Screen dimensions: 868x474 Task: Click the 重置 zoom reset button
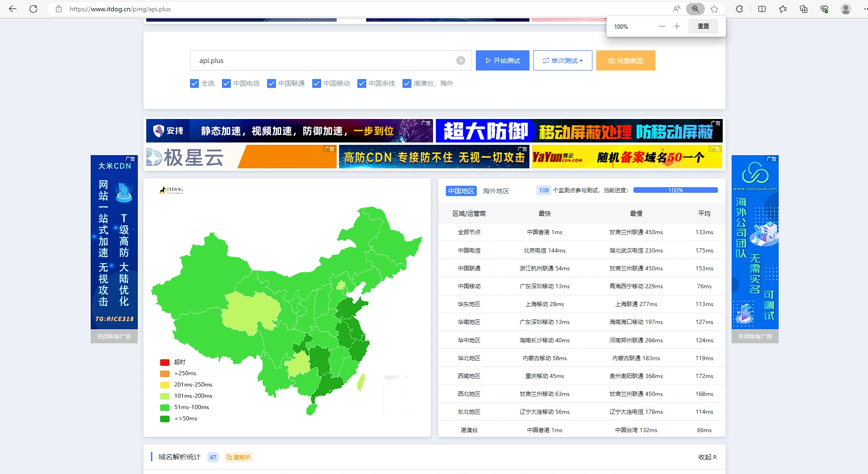click(703, 26)
